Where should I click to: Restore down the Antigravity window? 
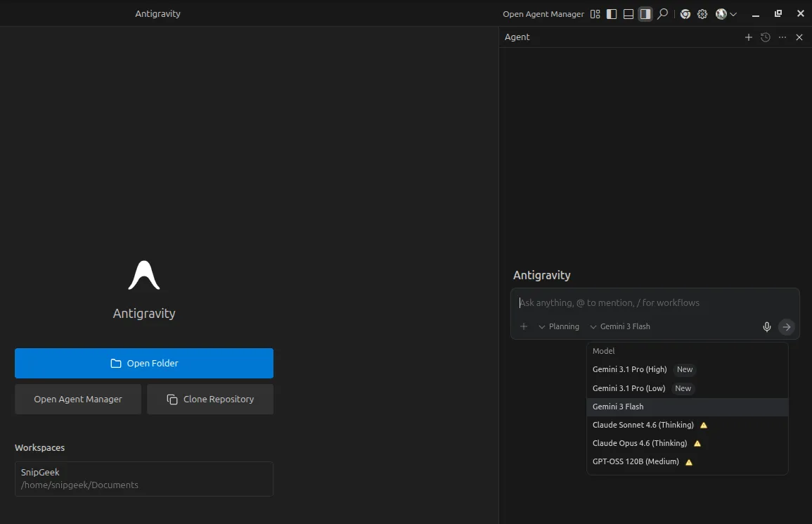[778, 14]
